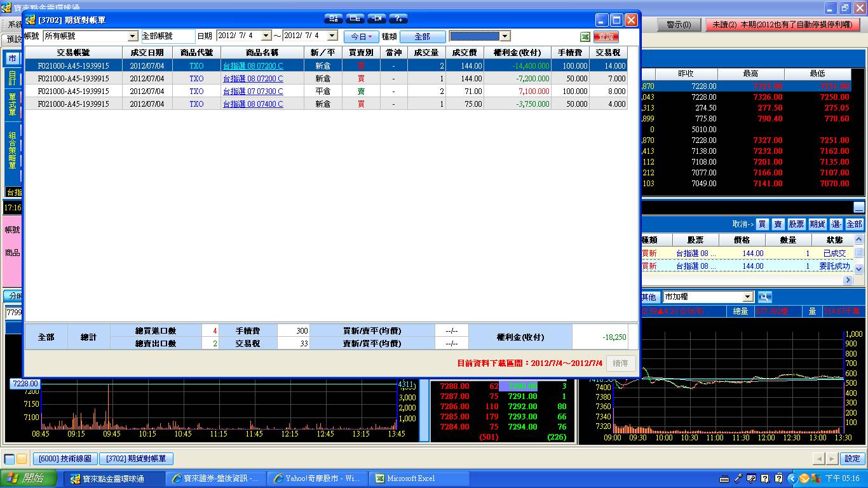Click the magnifier search icon beside 市加權
Viewport: 868px width, 488px height.
(x=764, y=297)
